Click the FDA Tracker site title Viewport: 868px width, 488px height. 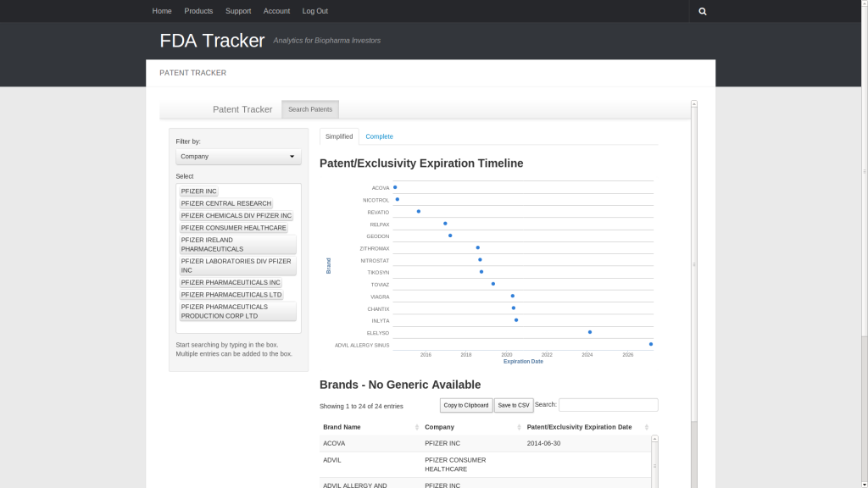(x=212, y=41)
